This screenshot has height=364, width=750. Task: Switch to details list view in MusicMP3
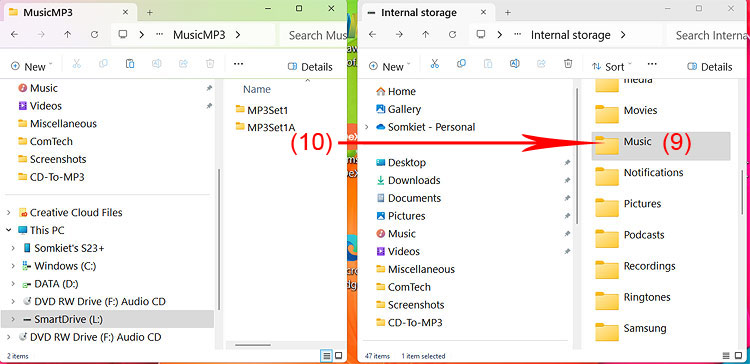[x=326, y=355]
